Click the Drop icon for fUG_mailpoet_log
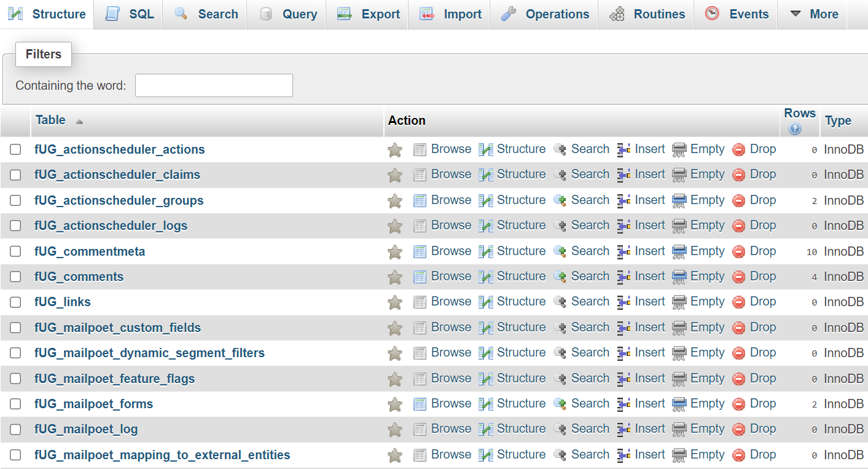 [739, 428]
